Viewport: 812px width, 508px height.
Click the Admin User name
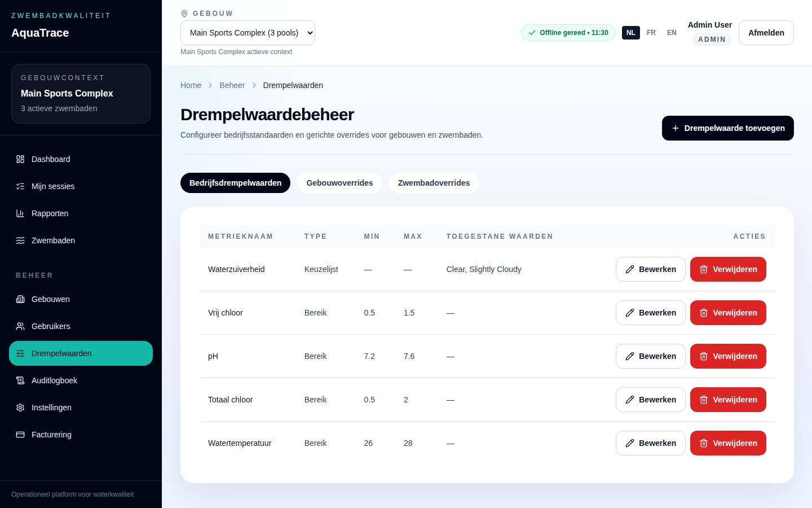tap(709, 25)
